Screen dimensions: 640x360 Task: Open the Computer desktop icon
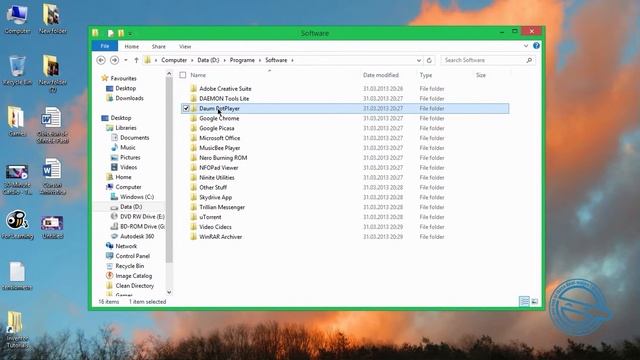click(17, 19)
